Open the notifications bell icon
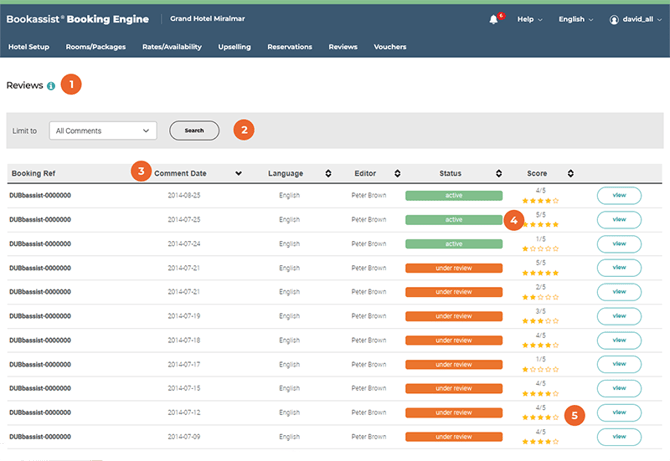The height and width of the screenshot is (461, 670). point(493,19)
